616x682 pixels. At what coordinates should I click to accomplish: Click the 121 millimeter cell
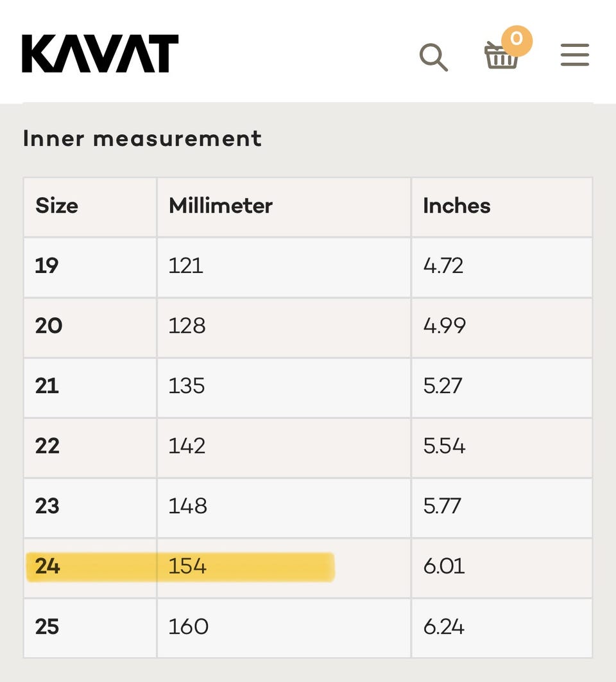[284, 268]
